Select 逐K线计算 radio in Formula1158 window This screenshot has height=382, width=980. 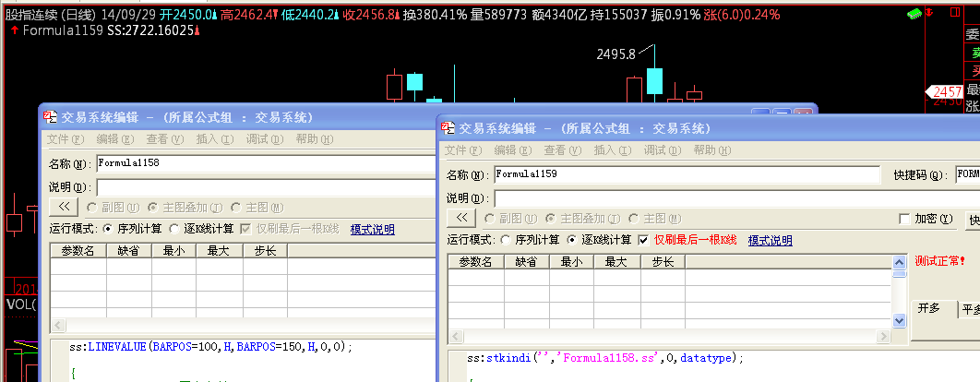(x=173, y=229)
